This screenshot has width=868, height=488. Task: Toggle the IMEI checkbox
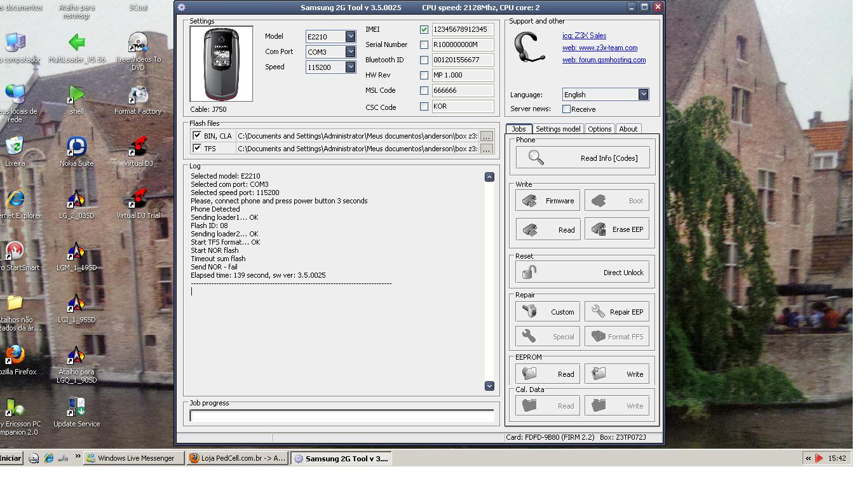click(x=424, y=29)
